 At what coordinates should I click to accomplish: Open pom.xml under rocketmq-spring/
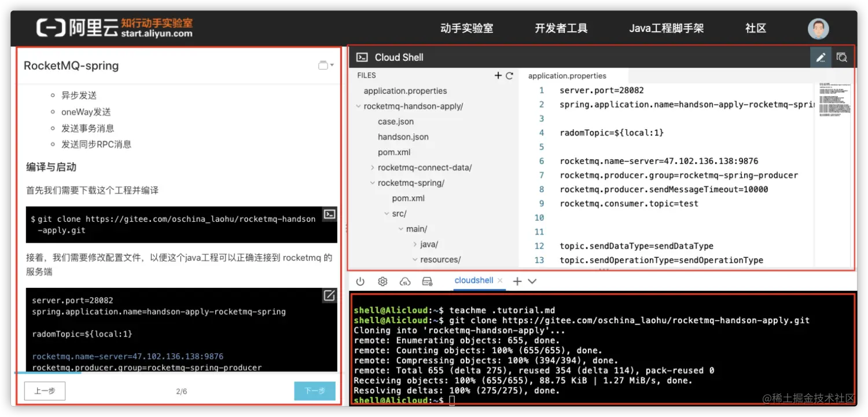(409, 198)
